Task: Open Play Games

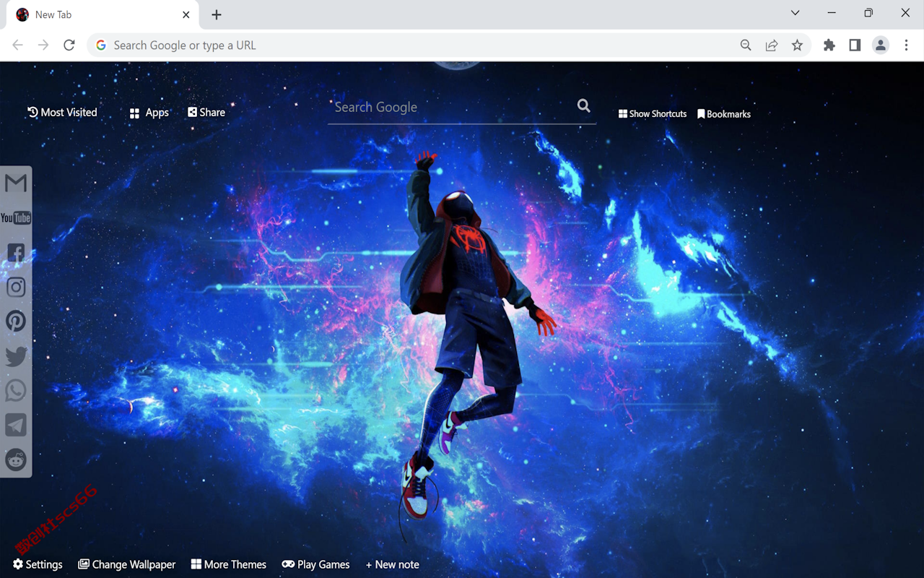Action: (x=315, y=564)
